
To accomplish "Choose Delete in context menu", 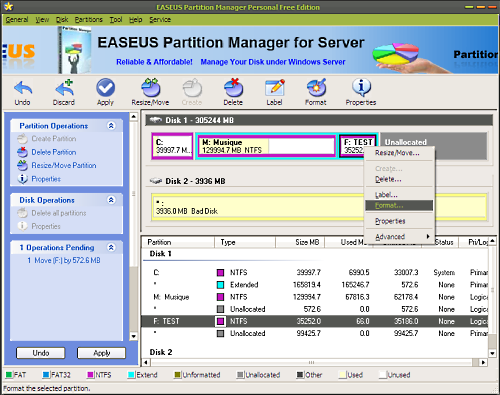I will (399, 179).
